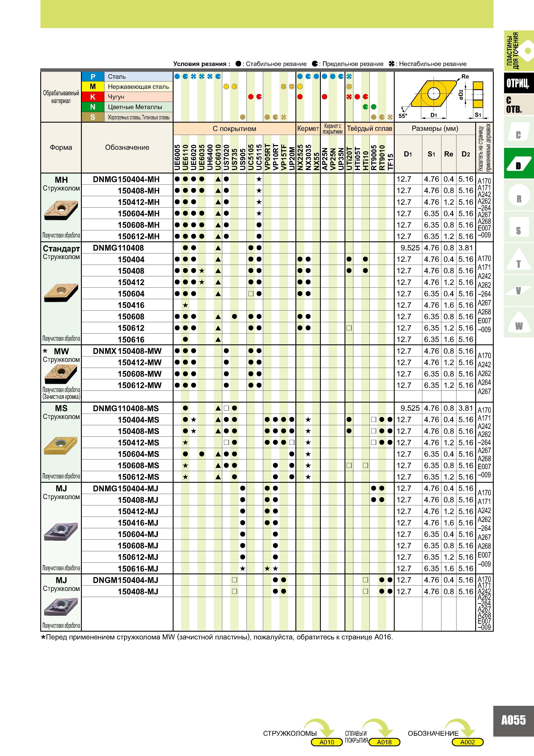Click the green N non-ferrous metals swatch
The image size is (534, 756).
point(93,107)
